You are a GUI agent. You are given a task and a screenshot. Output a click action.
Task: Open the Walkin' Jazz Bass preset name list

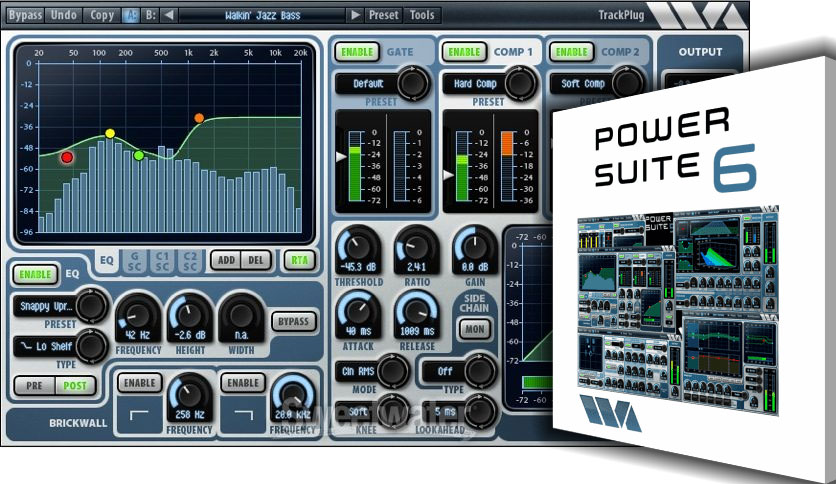[x=262, y=15]
